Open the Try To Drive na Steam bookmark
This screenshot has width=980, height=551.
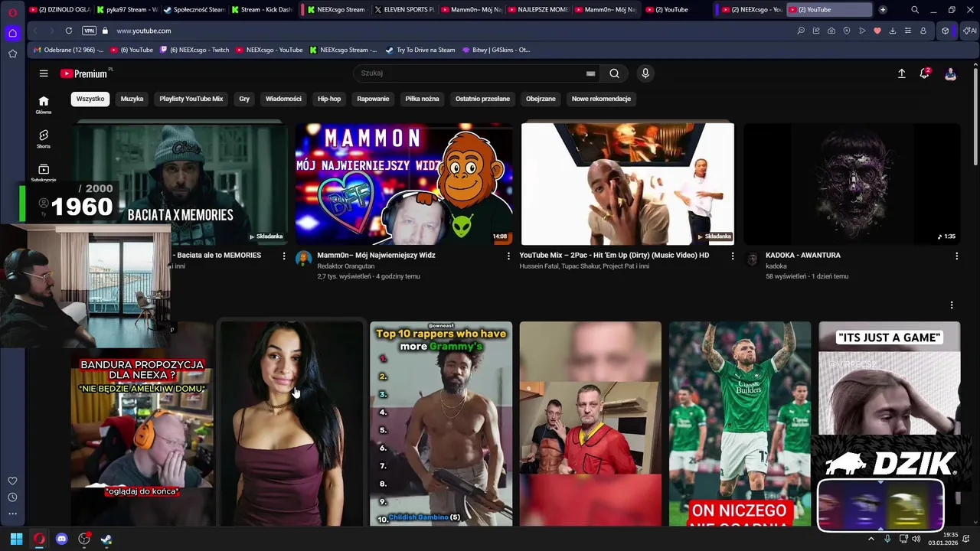click(420, 50)
